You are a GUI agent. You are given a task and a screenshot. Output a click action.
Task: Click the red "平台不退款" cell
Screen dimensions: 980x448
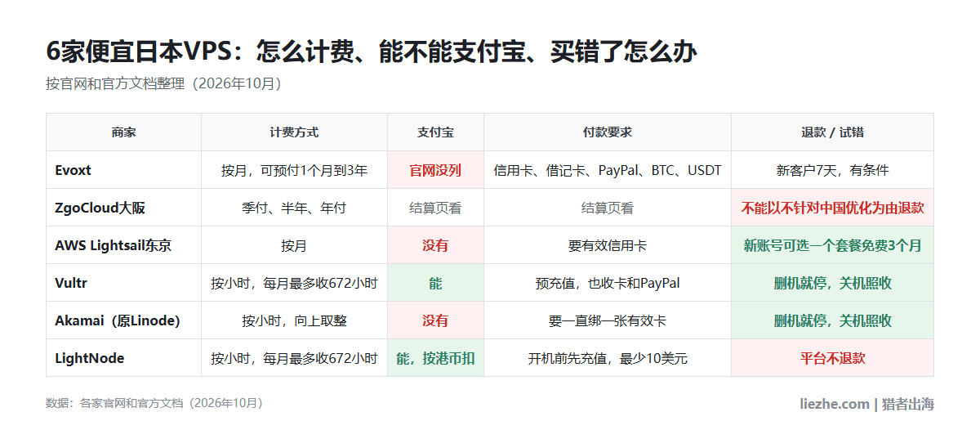coord(832,358)
